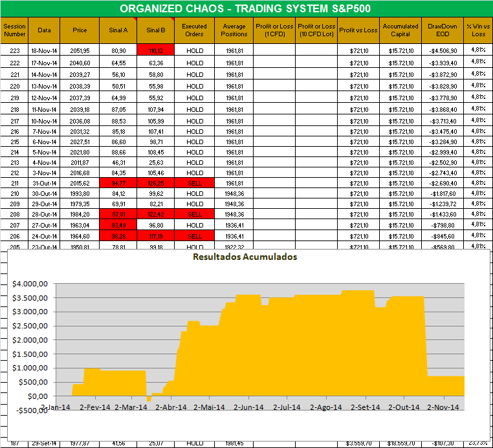493x448 pixels.
Task: Click drawdown cell -$845,60
Action: coord(443,236)
